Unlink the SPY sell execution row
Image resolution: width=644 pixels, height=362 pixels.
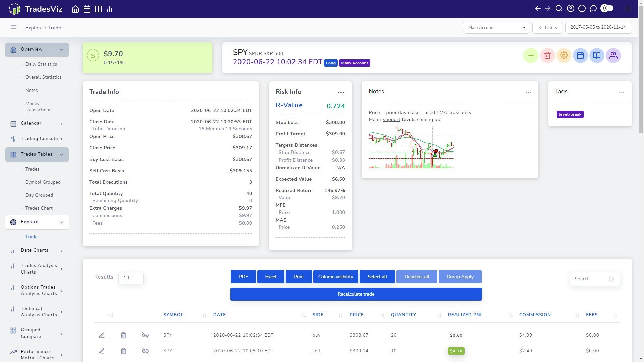(x=145, y=351)
